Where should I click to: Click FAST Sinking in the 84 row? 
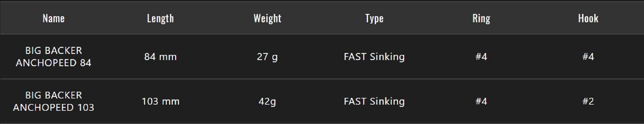[x=374, y=57]
